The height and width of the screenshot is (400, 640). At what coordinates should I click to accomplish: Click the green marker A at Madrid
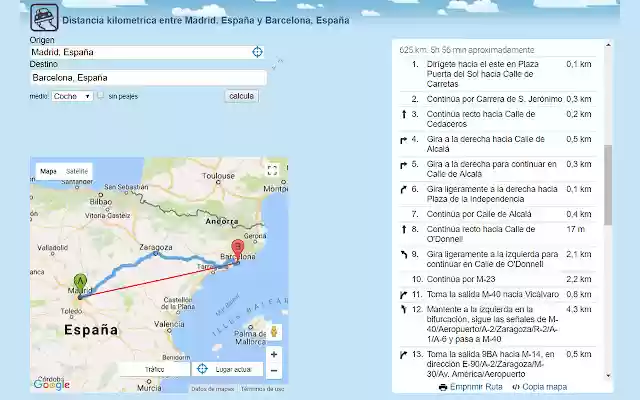pyautogui.click(x=80, y=285)
